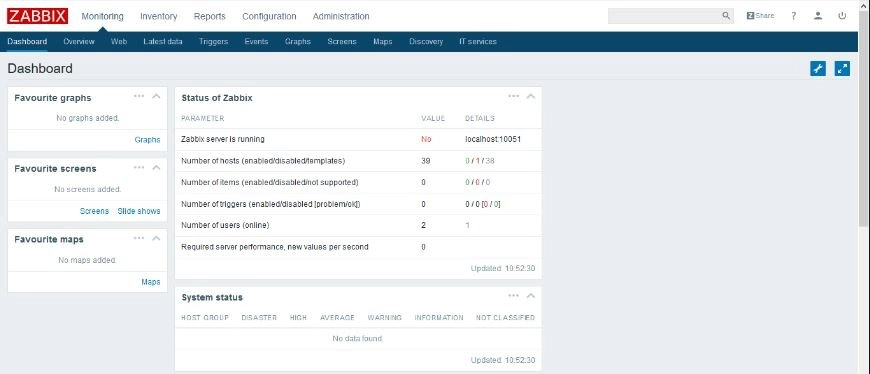The width and height of the screenshot is (870, 374).
Task: Go to the Web tab
Action: click(119, 42)
